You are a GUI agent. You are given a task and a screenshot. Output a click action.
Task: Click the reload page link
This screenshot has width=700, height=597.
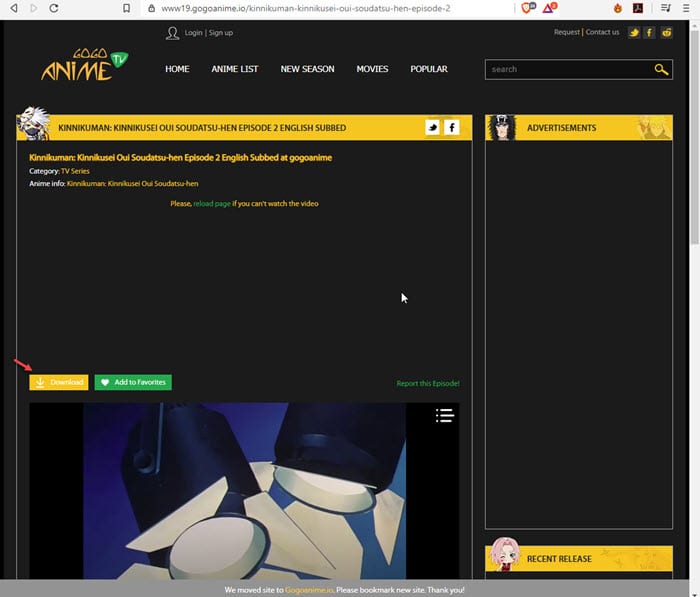tap(212, 204)
